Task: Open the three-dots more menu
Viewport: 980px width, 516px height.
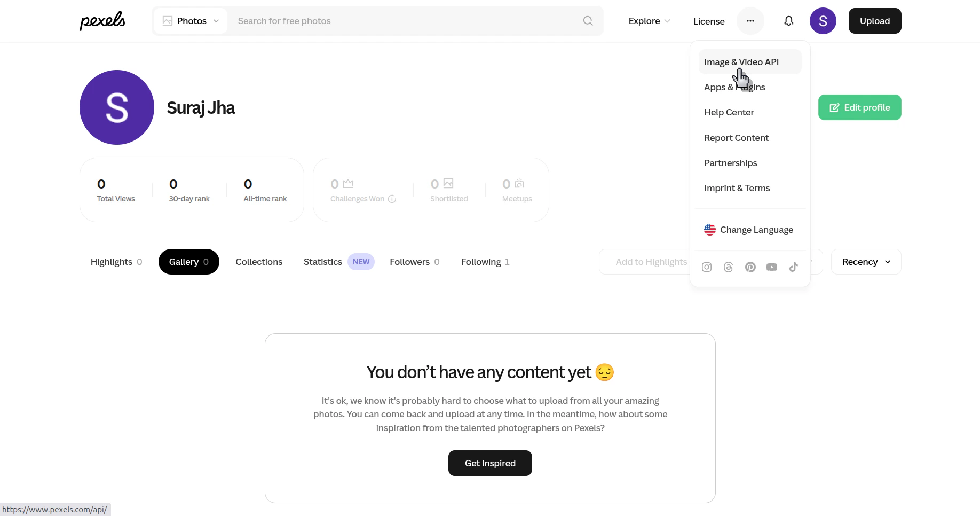Action: (750, 21)
